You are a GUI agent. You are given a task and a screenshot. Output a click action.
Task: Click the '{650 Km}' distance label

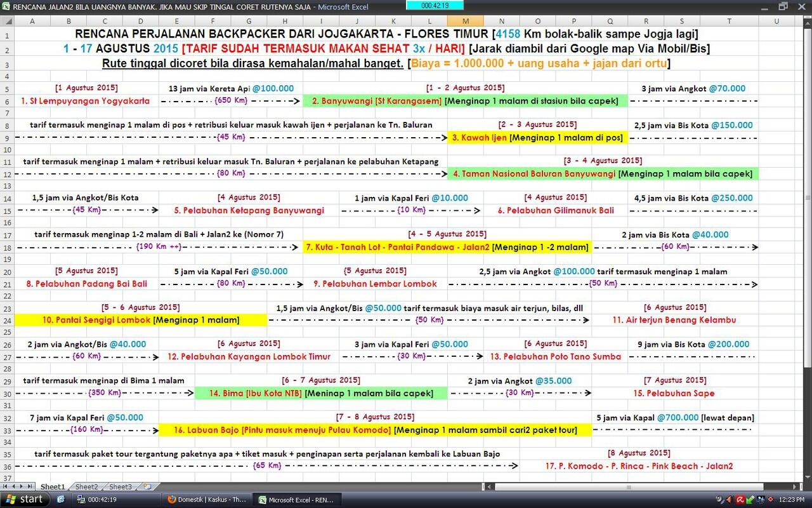(x=231, y=101)
